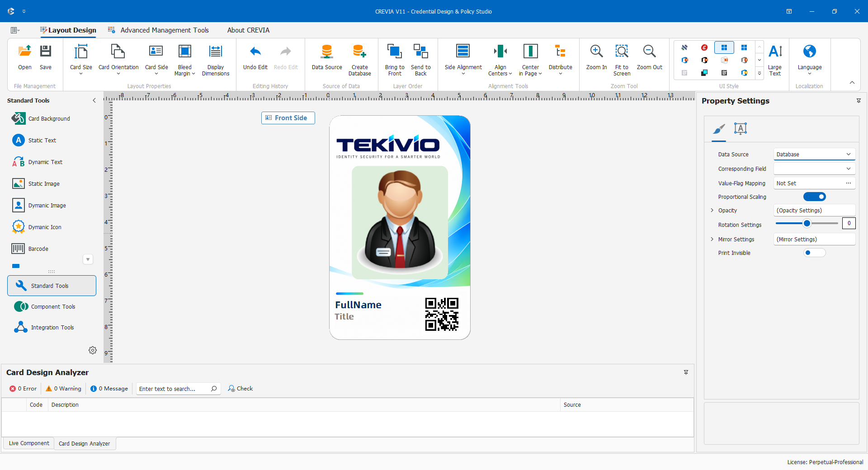Click the Front Side label button
The image size is (868, 470).
(x=288, y=118)
